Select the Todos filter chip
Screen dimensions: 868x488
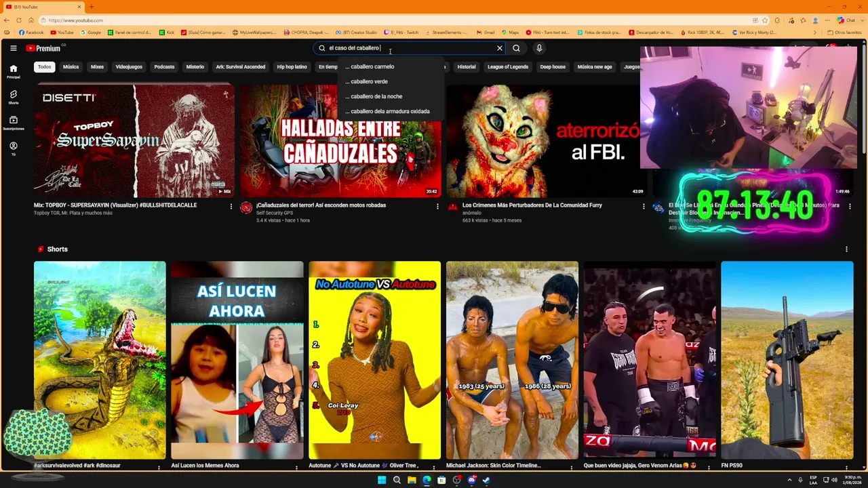click(44, 67)
